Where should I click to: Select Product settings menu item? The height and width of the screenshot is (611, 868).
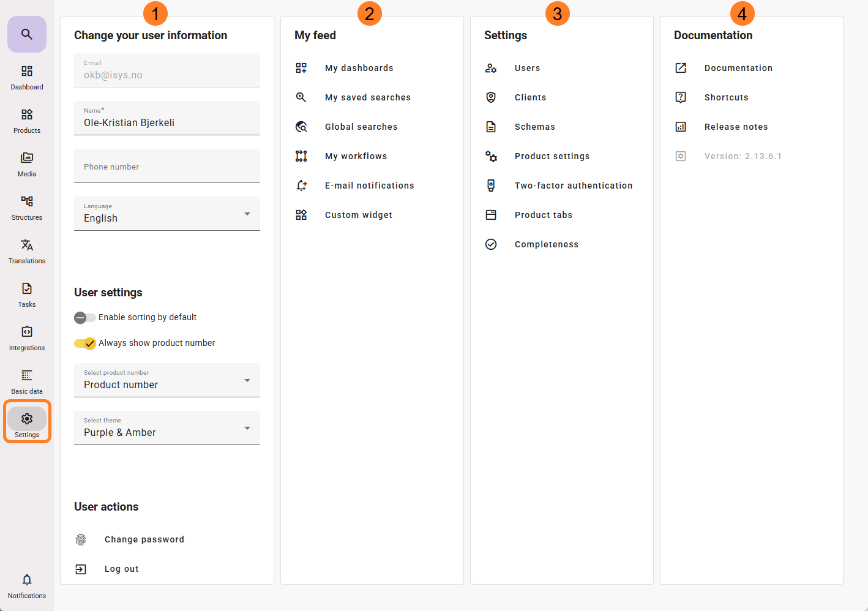tap(552, 156)
